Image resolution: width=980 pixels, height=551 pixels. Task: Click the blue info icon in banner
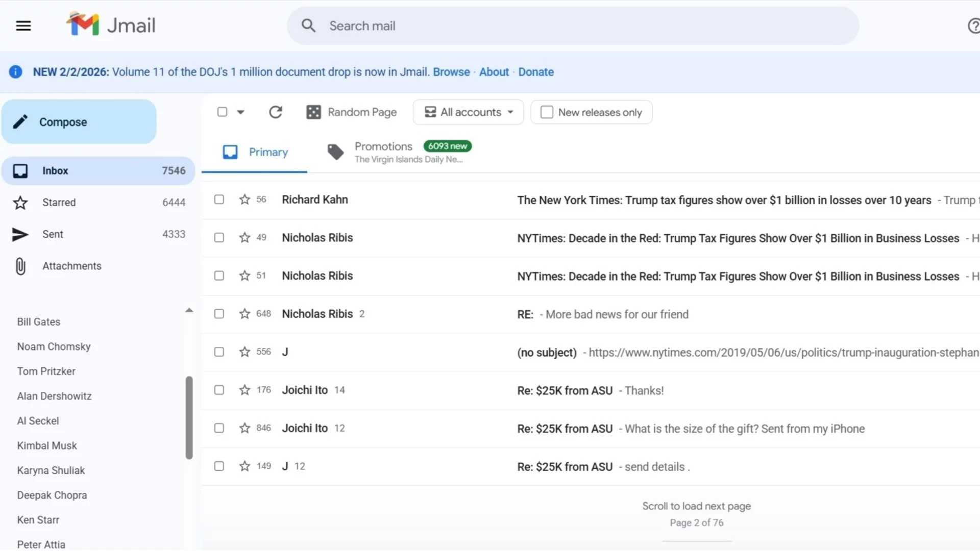coord(16,72)
